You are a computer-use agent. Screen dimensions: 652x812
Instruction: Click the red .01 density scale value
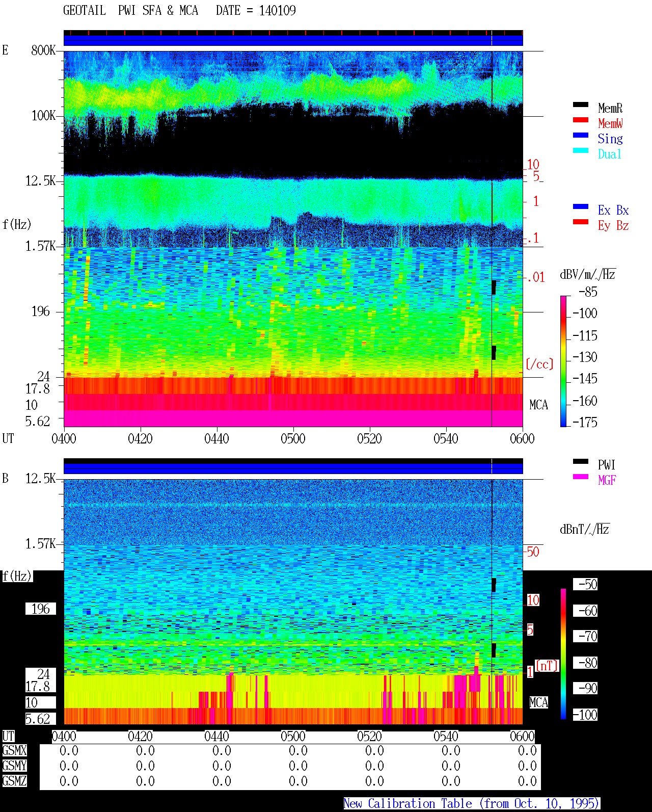tap(535, 278)
